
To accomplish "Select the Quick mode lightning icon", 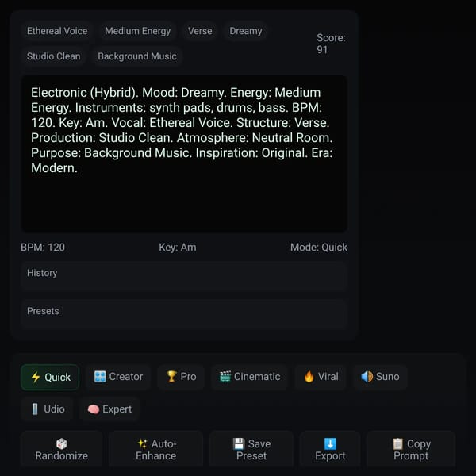I will coord(50,377).
